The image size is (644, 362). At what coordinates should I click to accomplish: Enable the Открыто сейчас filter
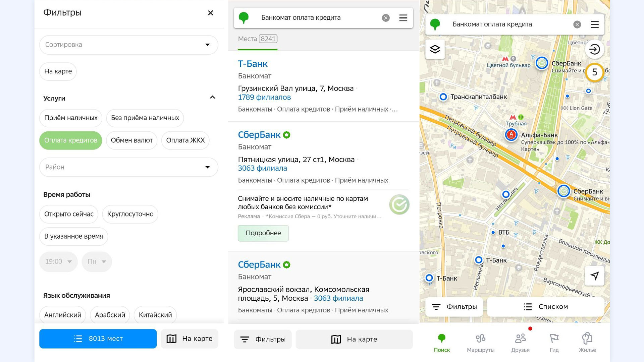[69, 214]
